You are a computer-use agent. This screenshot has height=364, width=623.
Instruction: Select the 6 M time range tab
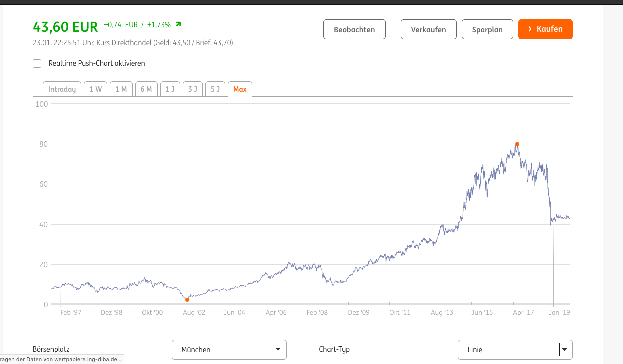[146, 89]
